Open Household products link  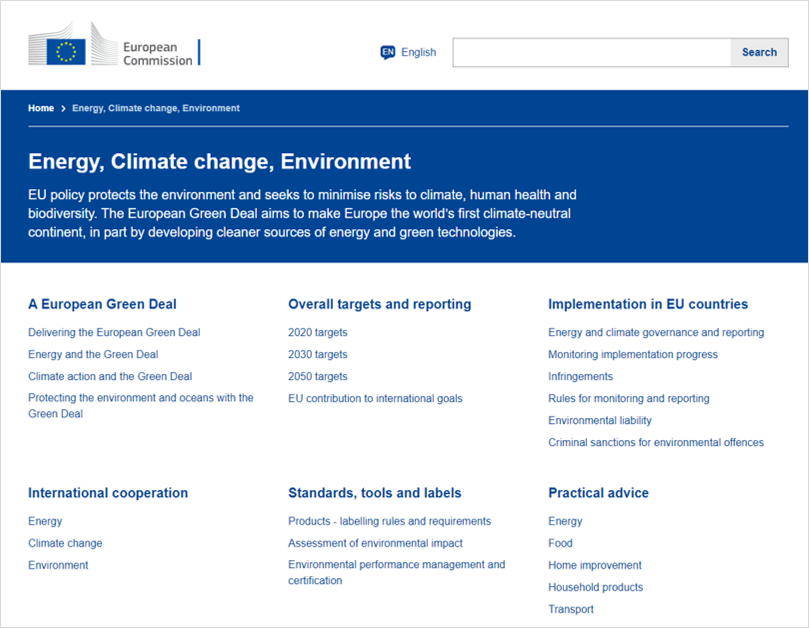(595, 587)
